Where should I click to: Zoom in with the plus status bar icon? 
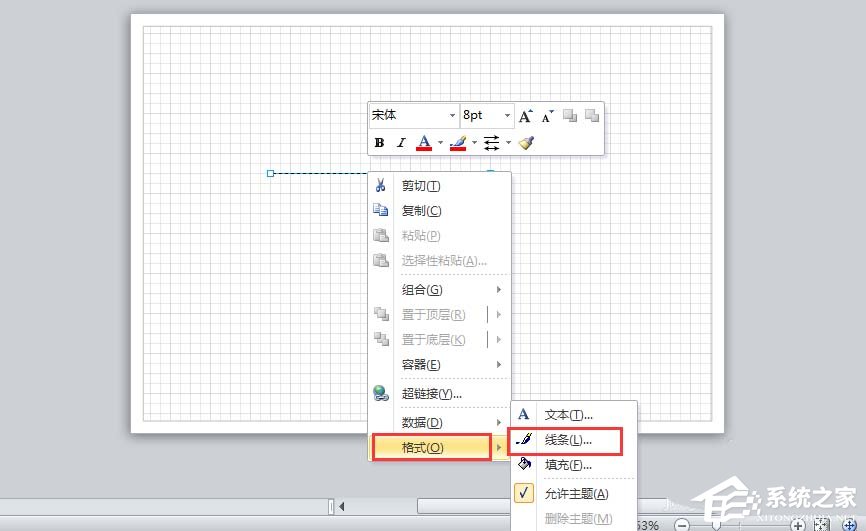[797, 525]
